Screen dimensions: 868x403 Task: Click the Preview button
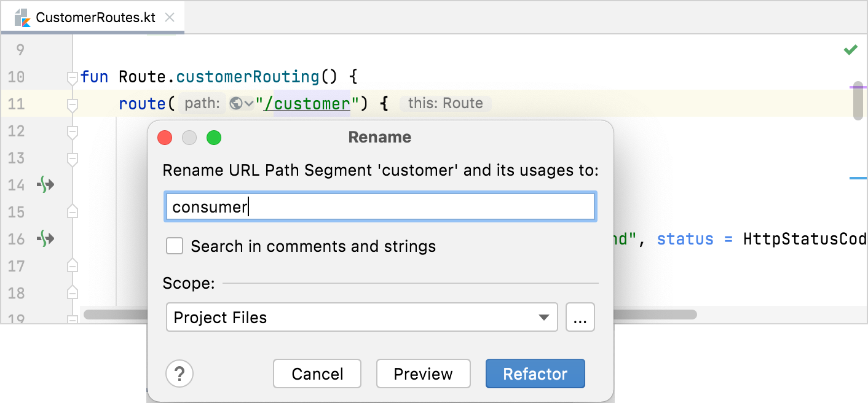pos(423,374)
